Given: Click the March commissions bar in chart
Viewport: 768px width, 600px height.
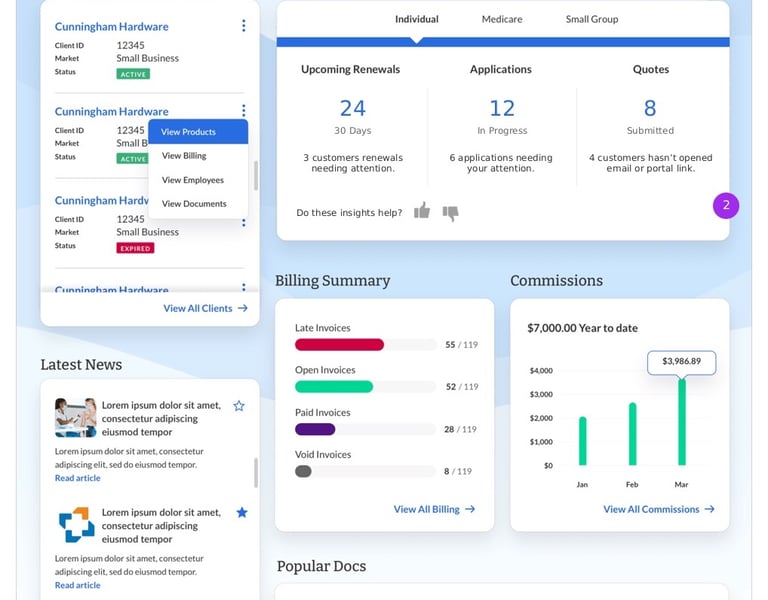Looking at the screenshot, I should pos(682,422).
